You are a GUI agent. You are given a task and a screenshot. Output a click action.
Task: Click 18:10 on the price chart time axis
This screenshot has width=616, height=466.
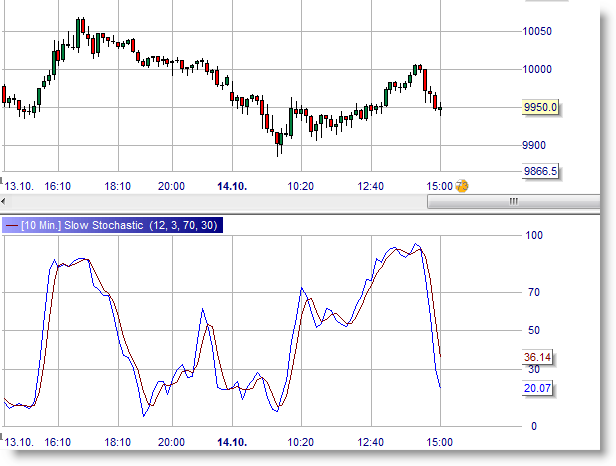point(117,186)
